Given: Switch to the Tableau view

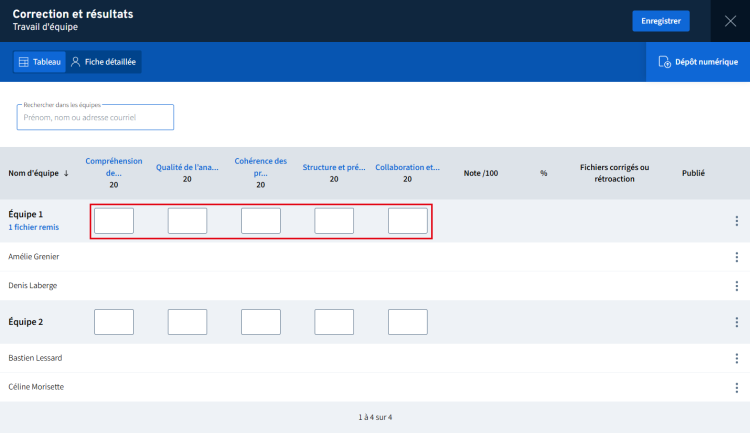Looking at the screenshot, I should click(x=40, y=62).
